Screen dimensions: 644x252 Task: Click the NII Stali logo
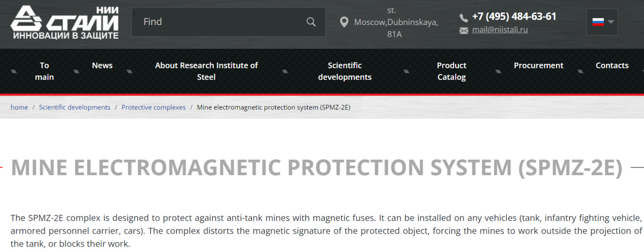[x=65, y=22]
